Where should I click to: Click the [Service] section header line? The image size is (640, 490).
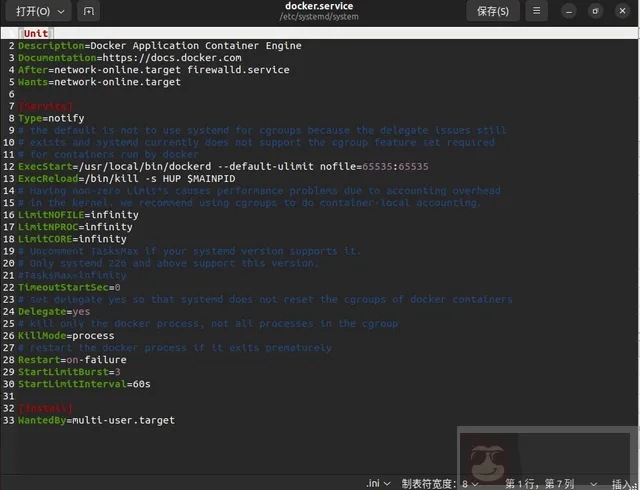pyautogui.click(x=45, y=106)
